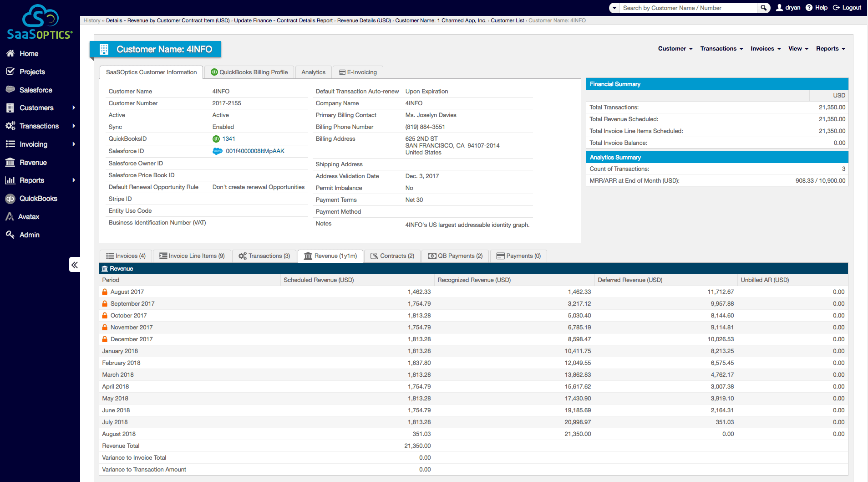
Task: Click the bank icon in Revenue table header
Action: tap(105, 269)
